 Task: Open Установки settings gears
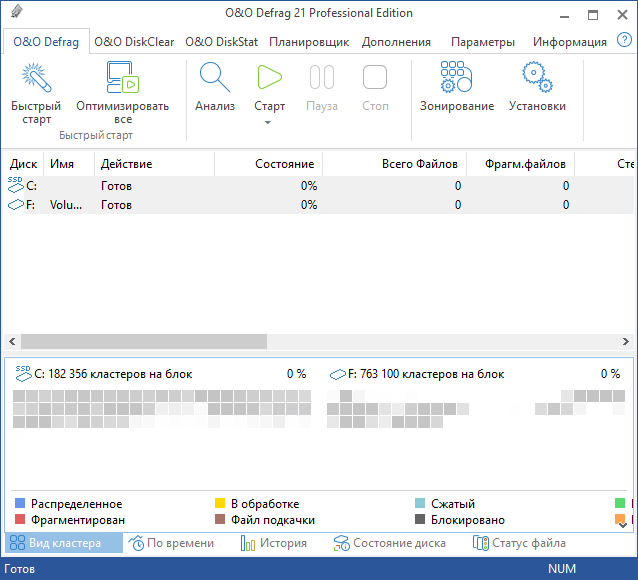point(537,86)
